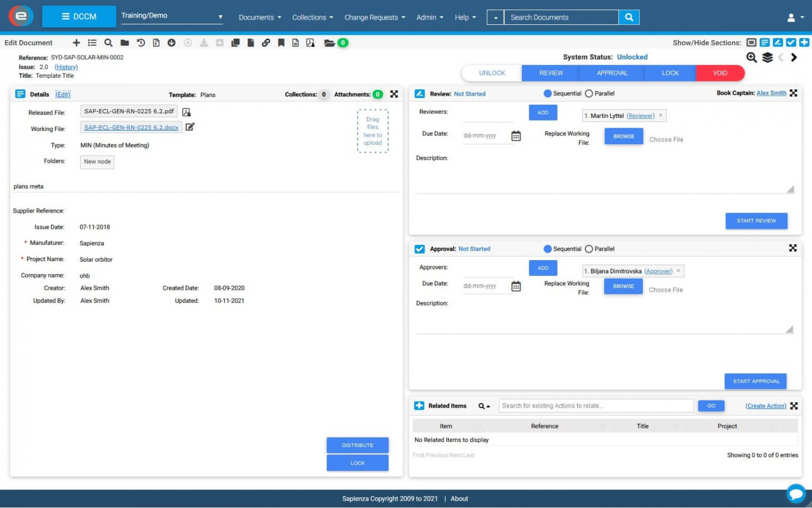Select the Parallel radio button for Approval
Viewport: 812px width, 508px height.
pos(588,248)
